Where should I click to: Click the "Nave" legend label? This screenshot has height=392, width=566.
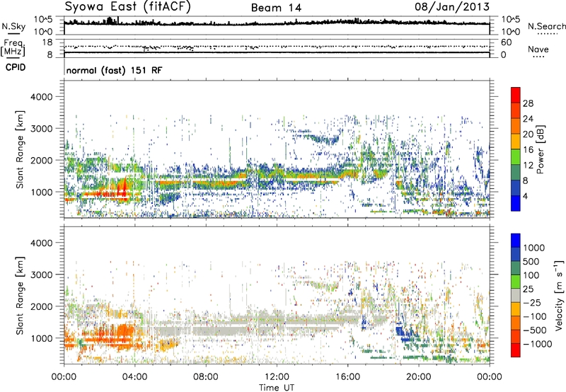(538, 49)
